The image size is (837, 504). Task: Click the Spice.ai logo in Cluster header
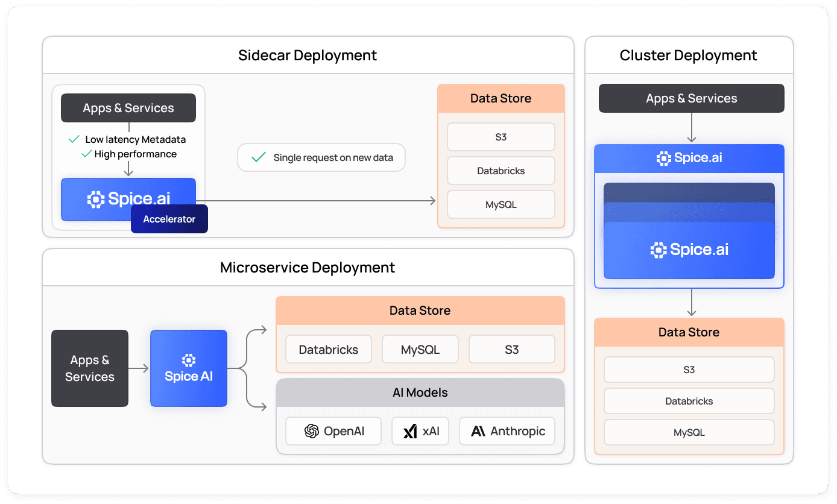click(x=663, y=159)
